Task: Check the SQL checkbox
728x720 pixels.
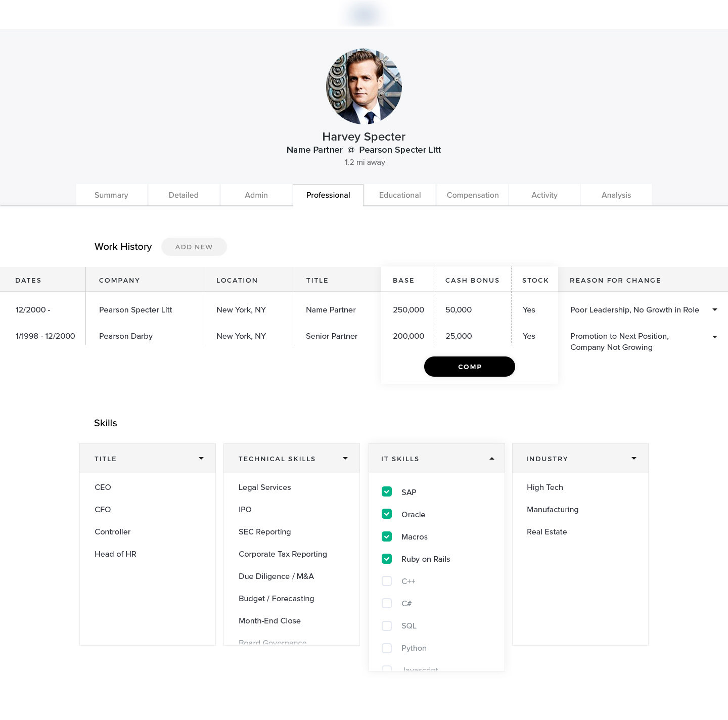Action: click(x=387, y=625)
